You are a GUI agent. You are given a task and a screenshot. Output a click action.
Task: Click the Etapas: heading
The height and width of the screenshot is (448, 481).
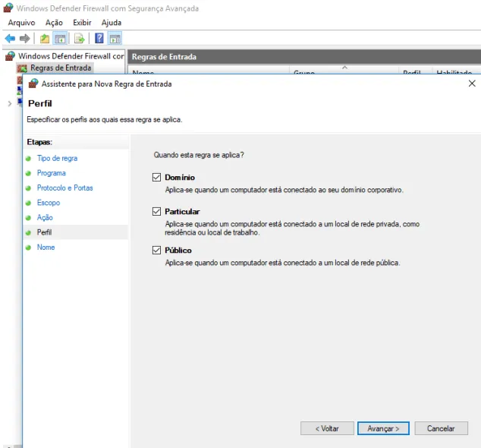(39, 142)
